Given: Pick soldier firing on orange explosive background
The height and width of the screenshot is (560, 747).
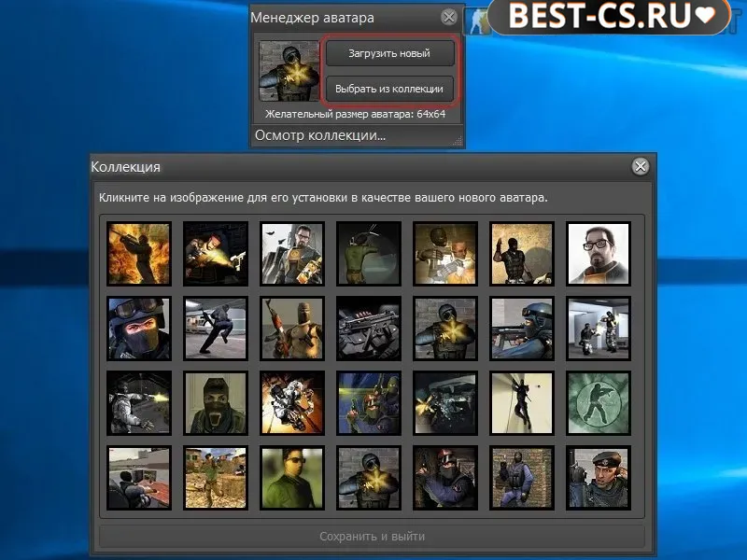Looking at the screenshot, I should pyautogui.click(x=292, y=403).
